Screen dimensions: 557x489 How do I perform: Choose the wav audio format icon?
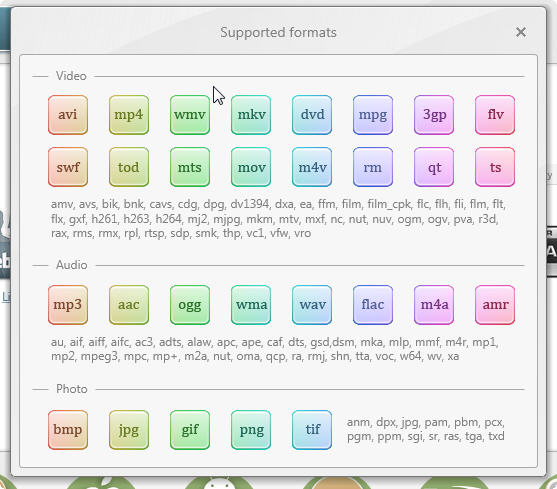click(x=312, y=305)
